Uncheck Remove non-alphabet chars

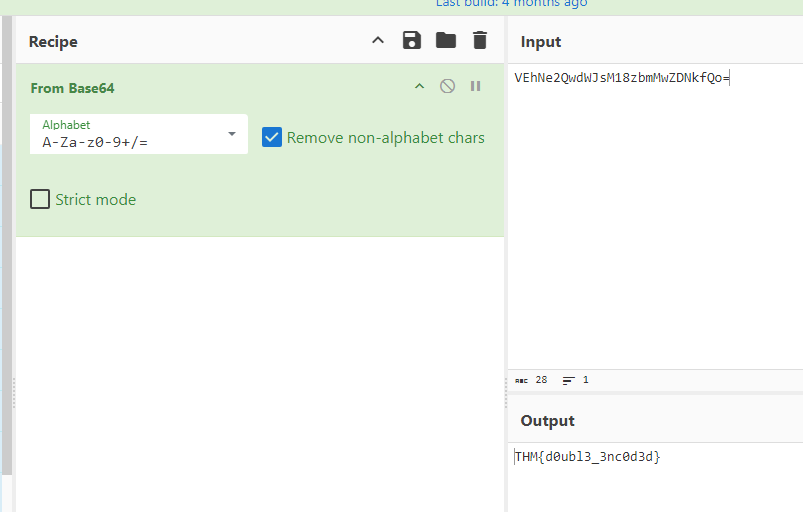[272, 138]
